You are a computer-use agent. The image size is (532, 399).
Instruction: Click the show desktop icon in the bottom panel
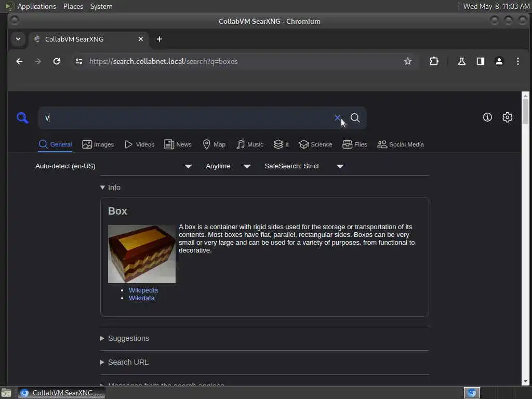pyautogui.click(x=6, y=393)
